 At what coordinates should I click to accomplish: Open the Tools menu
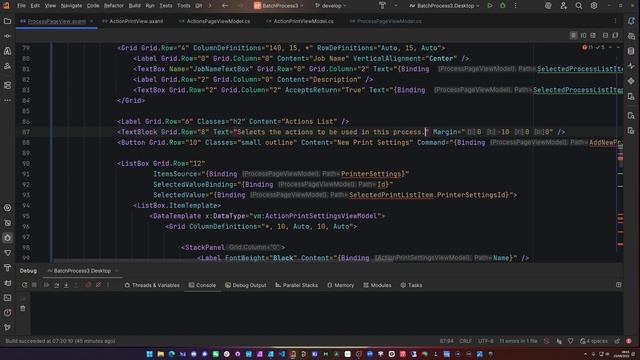(x=184, y=6)
